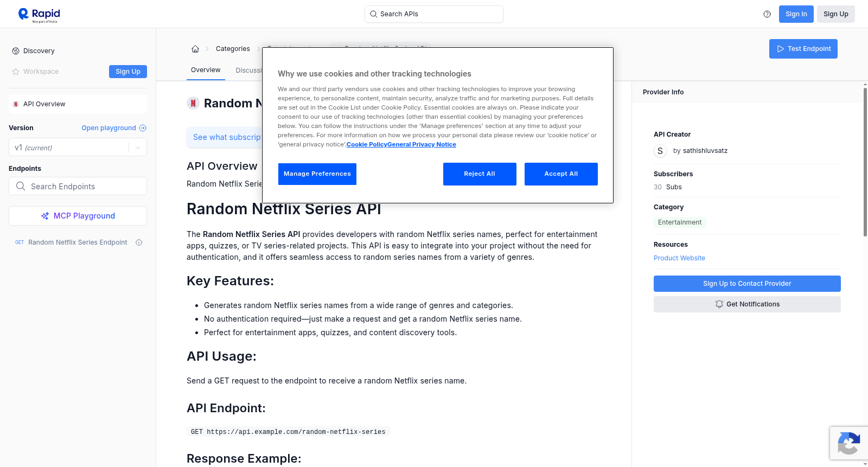The image size is (868, 467).
Task: Click the Sign Up button next to Workspace
Action: pyautogui.click(x=128, y=72)
